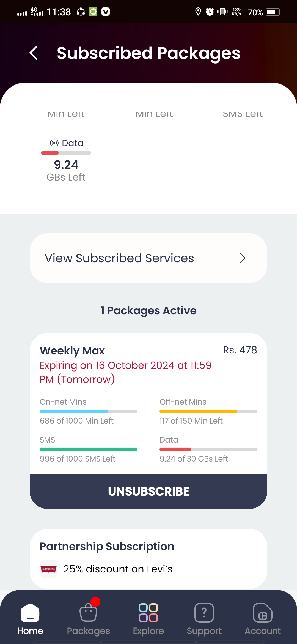Tap the On-net Mins progress bar
Image resolution: width=297 pixels, height=644 pixels.
(x=89, y=411)
